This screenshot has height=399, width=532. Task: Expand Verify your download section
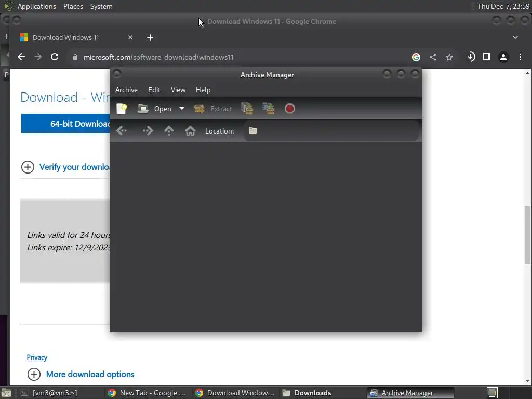point(65,167)
